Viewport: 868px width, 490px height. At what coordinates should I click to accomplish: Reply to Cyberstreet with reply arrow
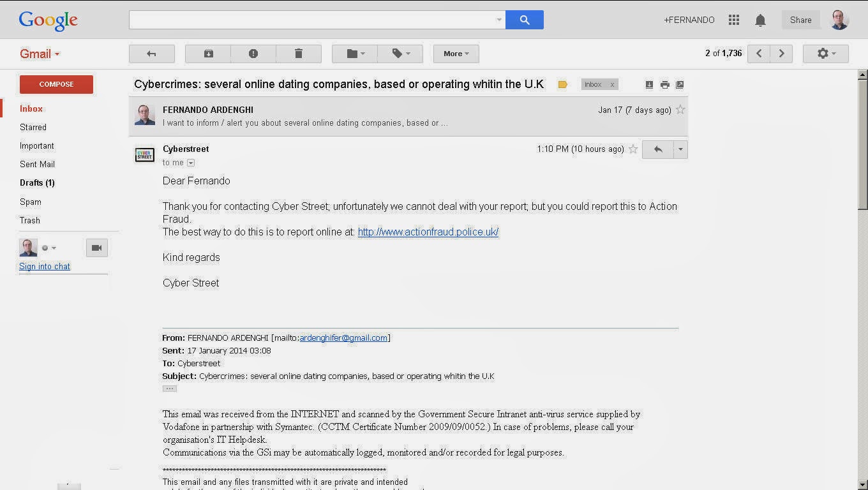click(x=658, y=149)
